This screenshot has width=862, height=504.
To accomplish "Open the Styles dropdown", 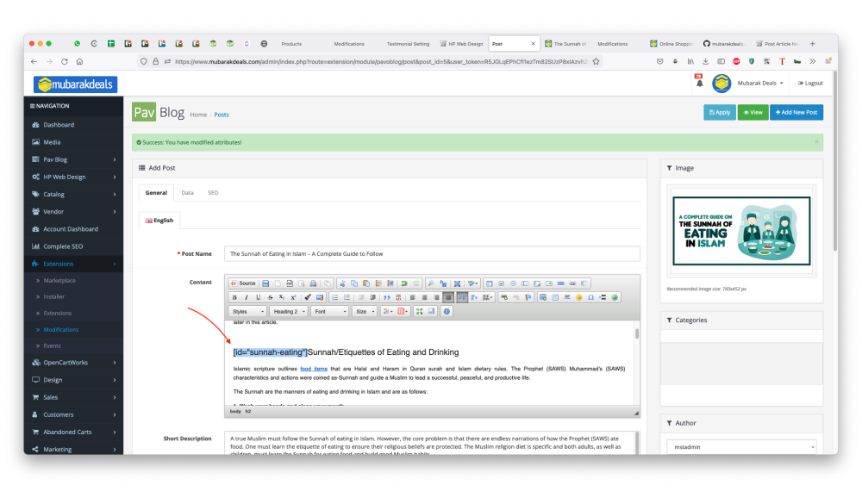I will tap(247, 311).
